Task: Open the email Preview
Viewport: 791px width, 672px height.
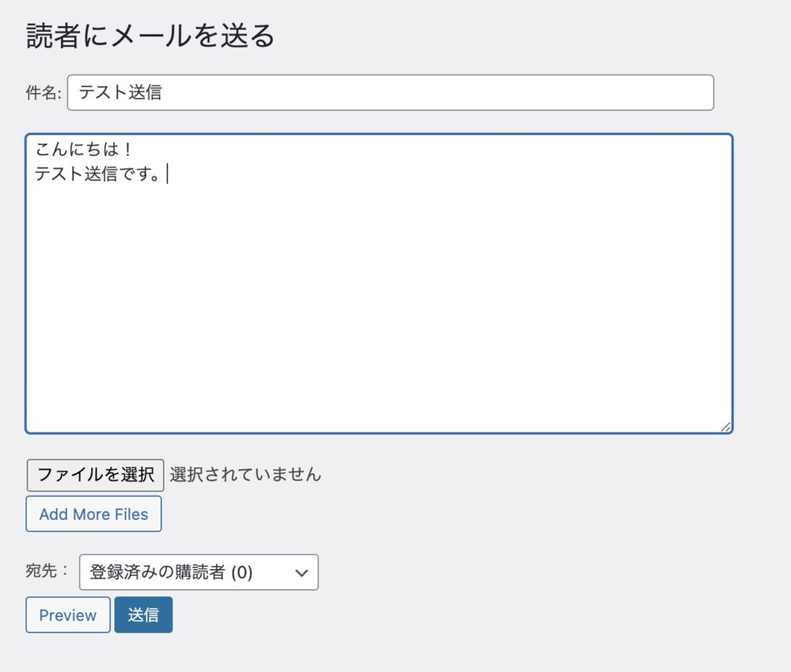Action: coord(68,615)
